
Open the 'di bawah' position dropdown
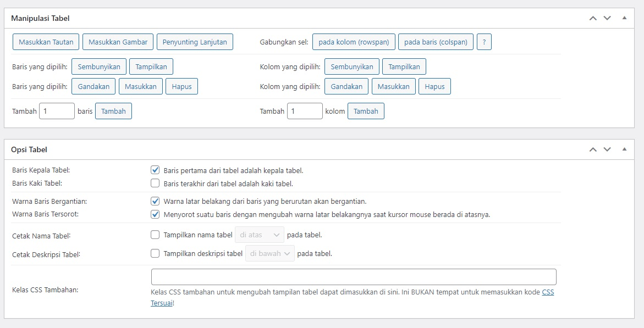click(269, 253)
